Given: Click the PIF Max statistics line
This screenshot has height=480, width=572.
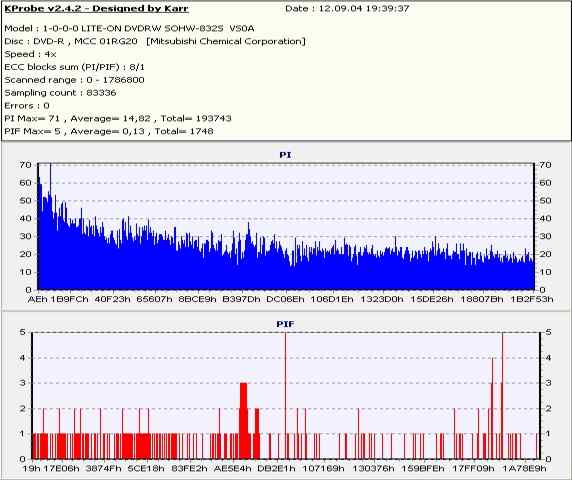Looking at the screenshot, I should [x=109, y=131].
